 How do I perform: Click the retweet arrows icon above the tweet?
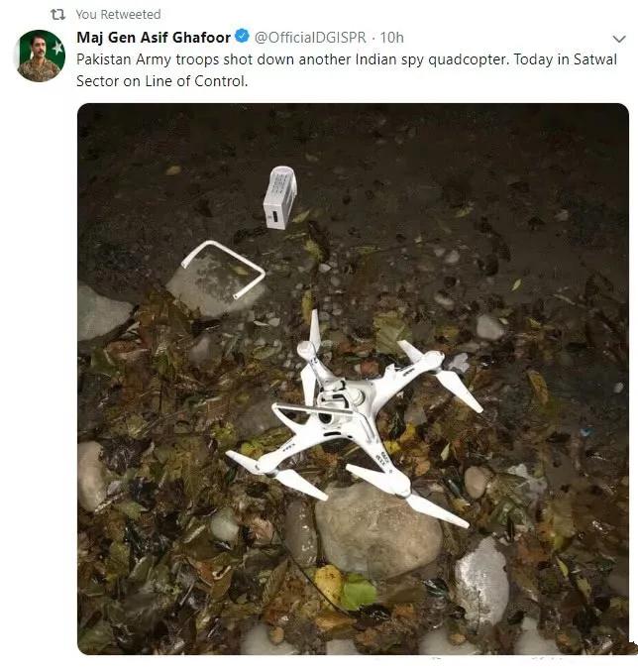pos(57,15)
